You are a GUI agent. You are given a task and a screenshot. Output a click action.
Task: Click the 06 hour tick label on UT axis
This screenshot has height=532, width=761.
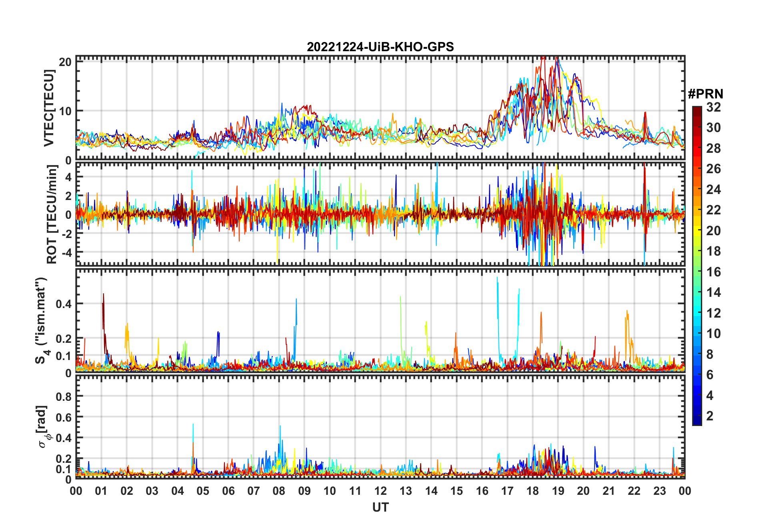tap(228, 491)
